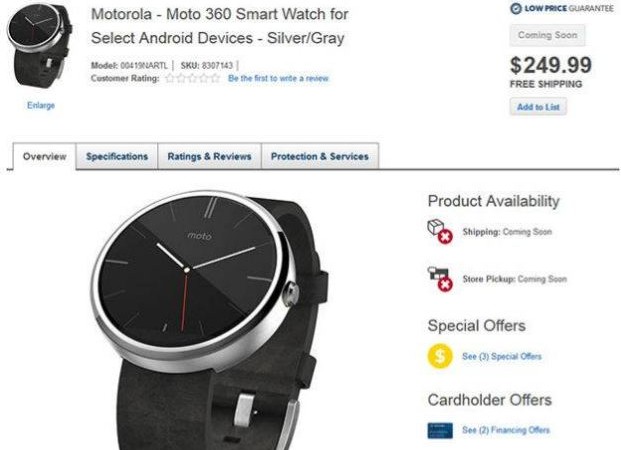Click the Low Price Guarantee checkmark icon
This screenshot has height=450, width=621.
point(515,8)
